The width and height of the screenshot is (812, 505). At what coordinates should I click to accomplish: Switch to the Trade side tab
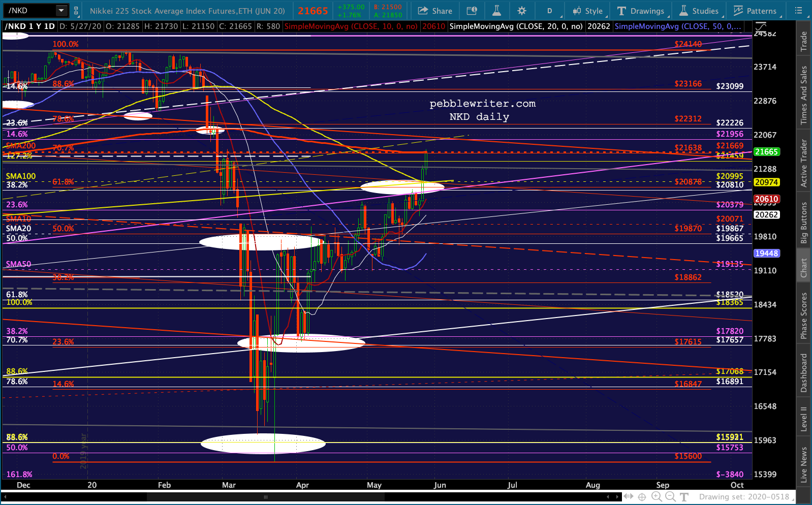(x=804, y=41)
